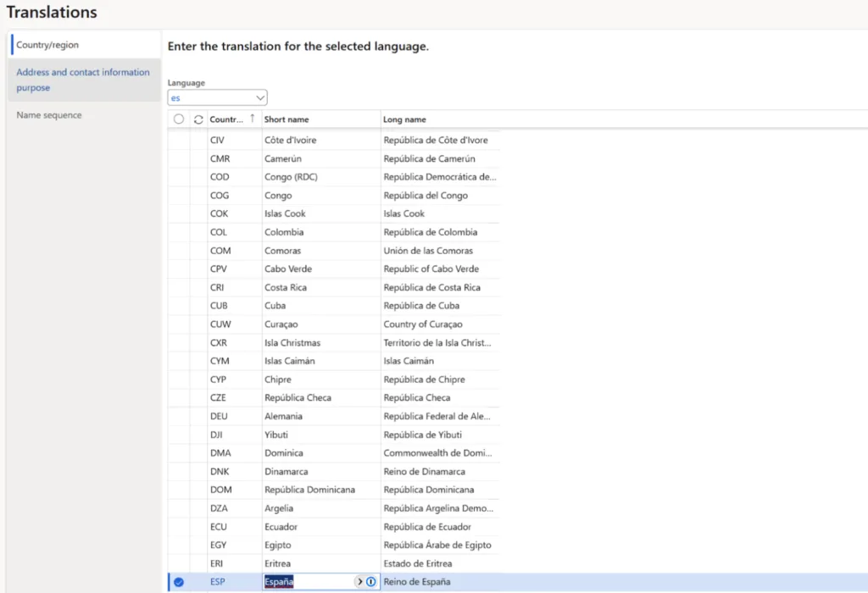Click the Reino de España long name cell

(x=416, y=582)
